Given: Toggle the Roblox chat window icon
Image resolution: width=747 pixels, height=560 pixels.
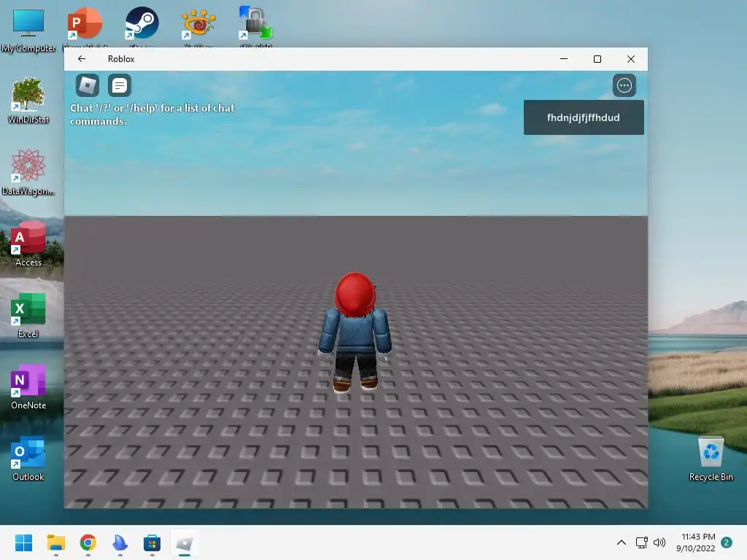Looking at the screenshot, I should point(119,86).
